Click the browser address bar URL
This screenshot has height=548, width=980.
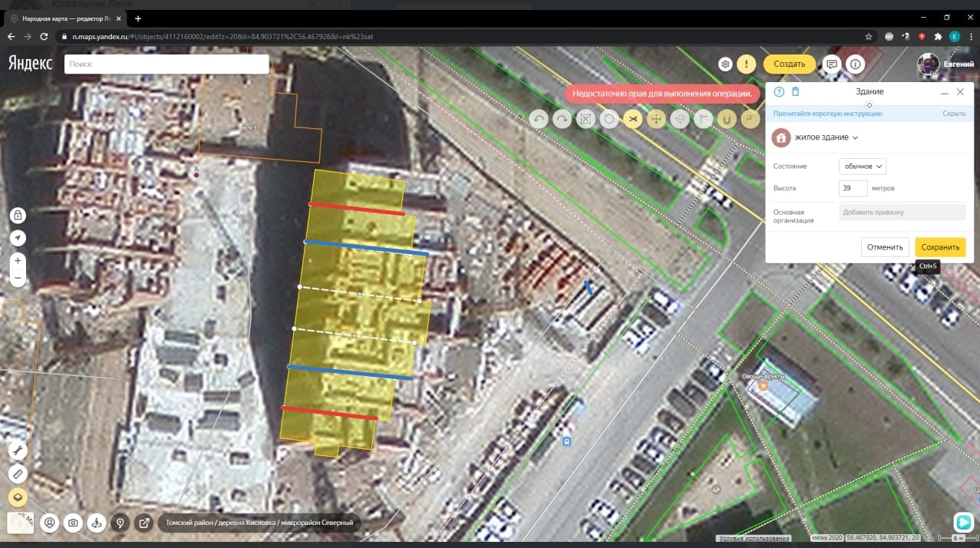223,36
